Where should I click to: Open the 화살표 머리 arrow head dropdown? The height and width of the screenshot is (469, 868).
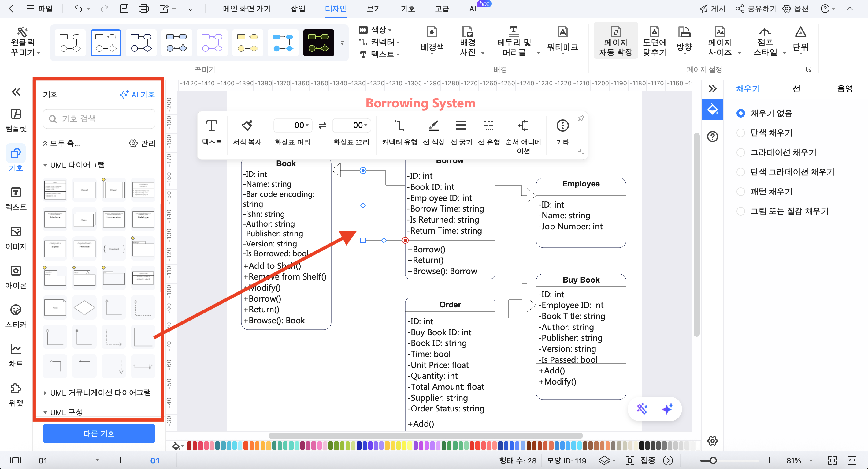(x=293, y=125)
